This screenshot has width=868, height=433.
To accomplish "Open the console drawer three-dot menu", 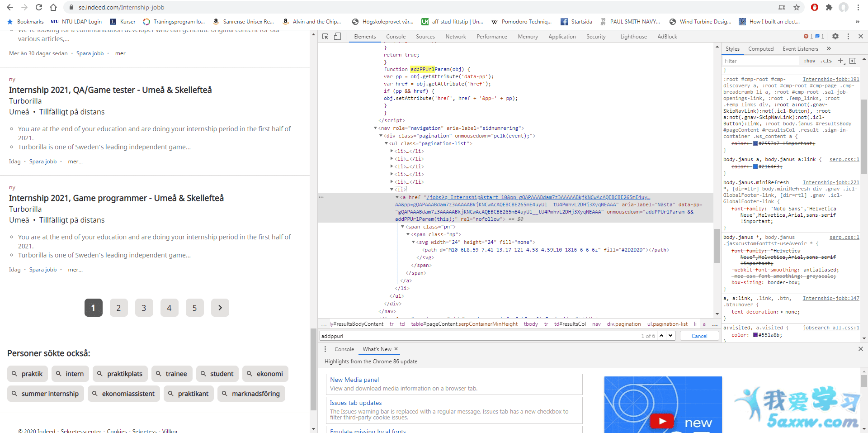I will (x=325, y=349).
